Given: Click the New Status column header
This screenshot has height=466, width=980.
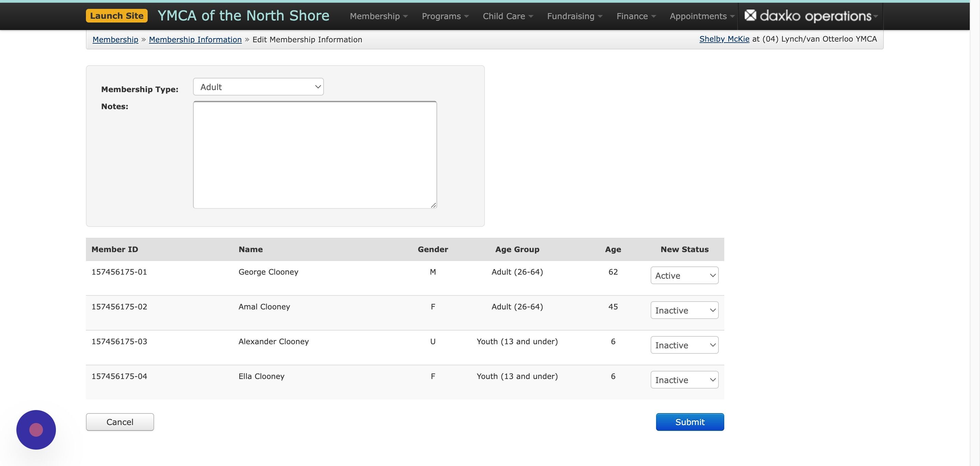Looking at the screenshot, I should click(x=684, y=249).
